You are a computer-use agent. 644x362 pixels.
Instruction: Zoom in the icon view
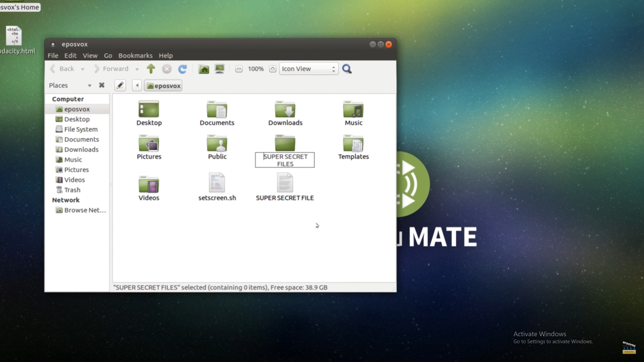(273, 69)
